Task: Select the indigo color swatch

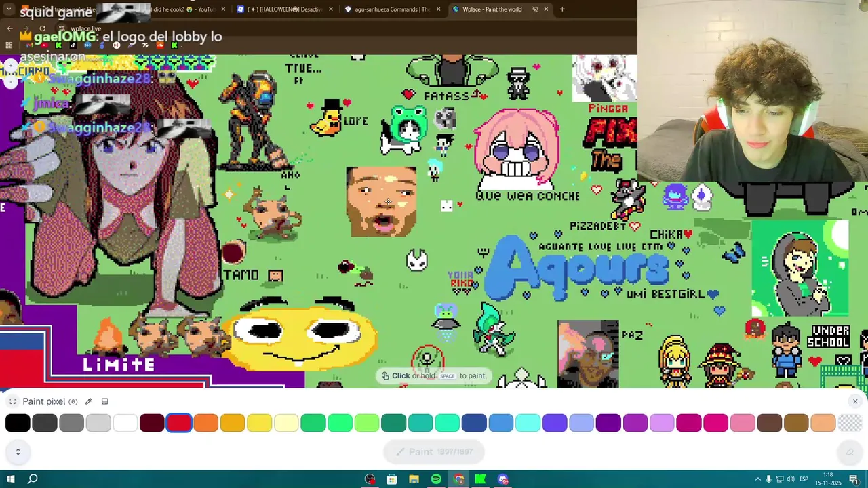Action: point(555,423)
